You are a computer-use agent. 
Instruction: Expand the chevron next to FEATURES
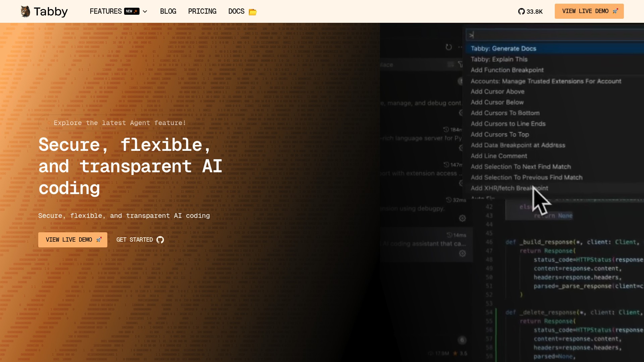pyautogui.click(x=145, y=11)
